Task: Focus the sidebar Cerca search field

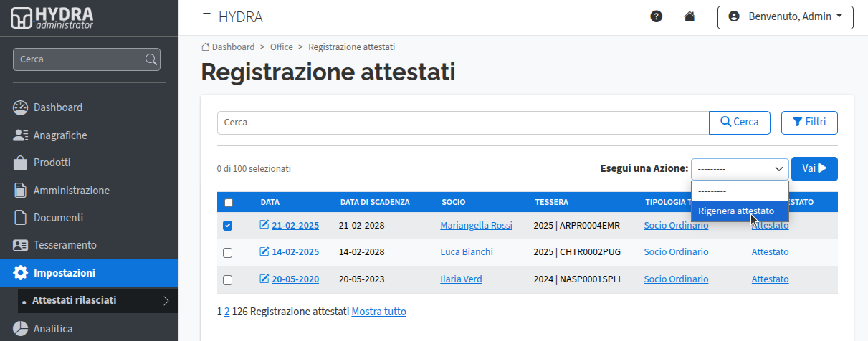Action: (80, 59)
